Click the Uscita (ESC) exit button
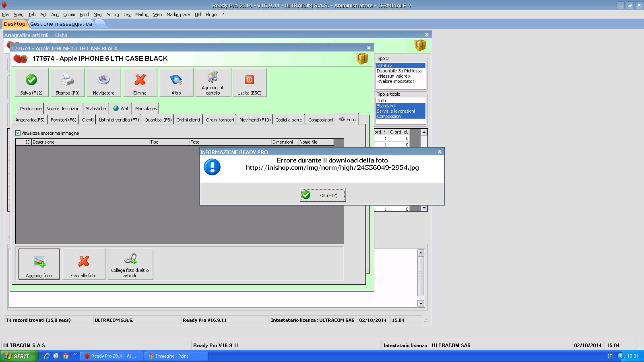The image size is (644, 362). (x=250, y=82)
